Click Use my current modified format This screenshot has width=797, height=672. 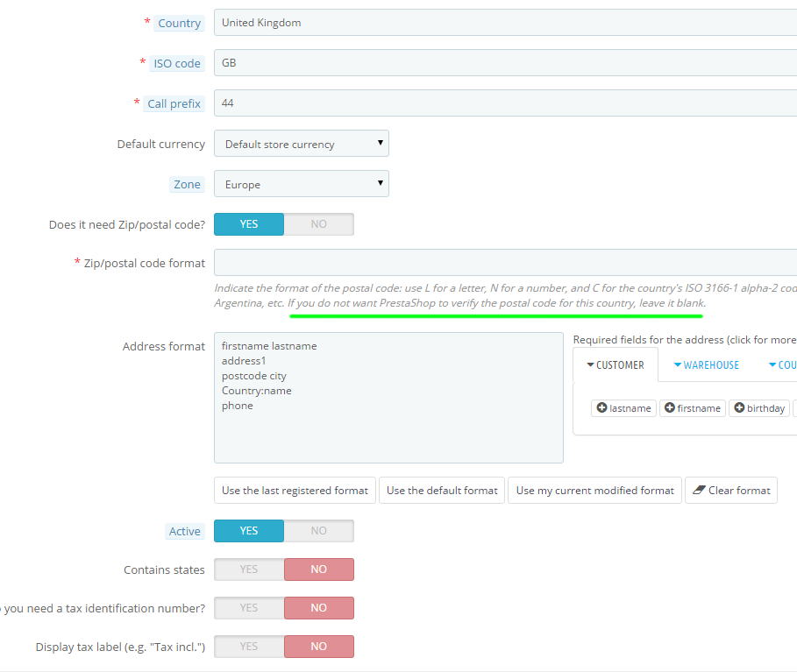[x=594, y=490]
